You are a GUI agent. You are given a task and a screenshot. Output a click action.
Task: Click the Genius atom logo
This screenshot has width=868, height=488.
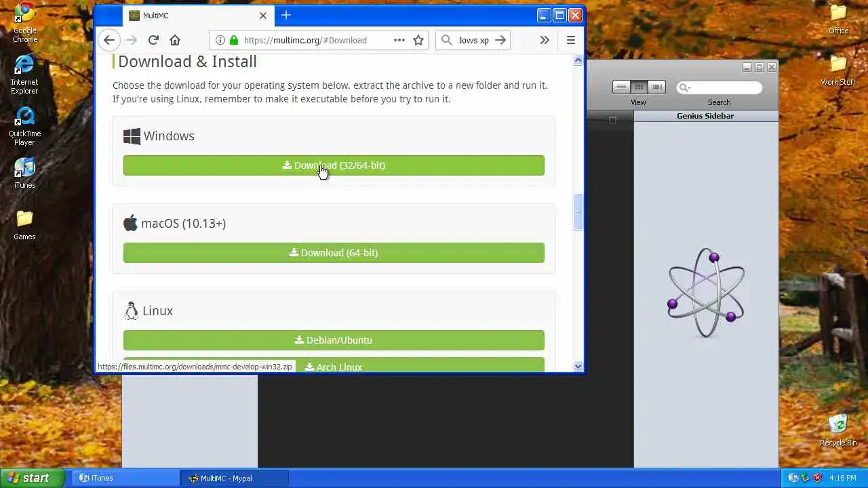[x=706, y=293]
